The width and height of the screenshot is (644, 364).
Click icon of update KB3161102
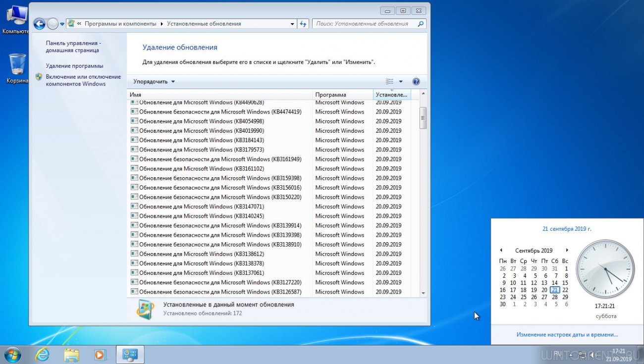click(x=134, y=168)
